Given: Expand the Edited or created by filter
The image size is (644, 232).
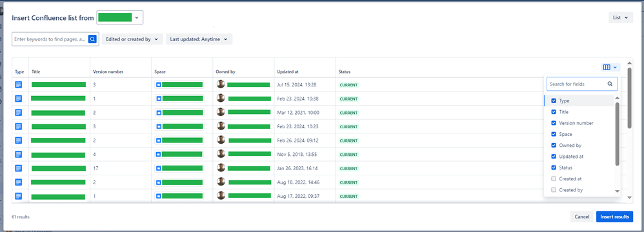Looking at the screenshot, I should (x=132, y=39).
